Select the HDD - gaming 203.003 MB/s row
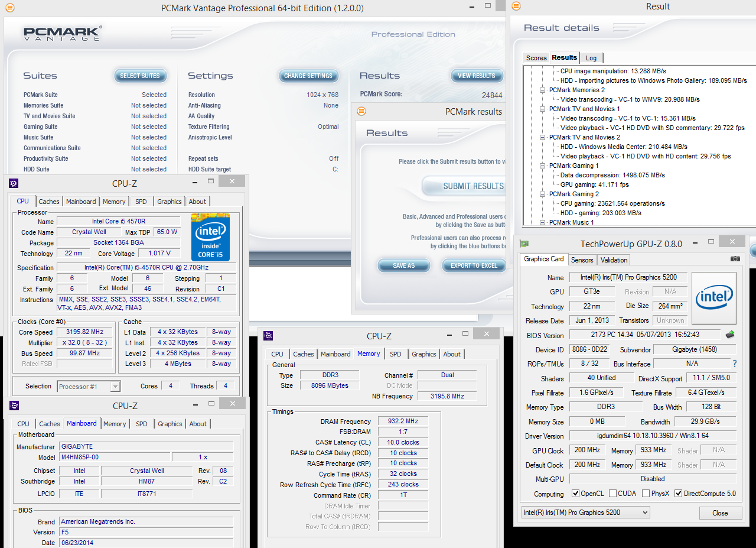 601,213
